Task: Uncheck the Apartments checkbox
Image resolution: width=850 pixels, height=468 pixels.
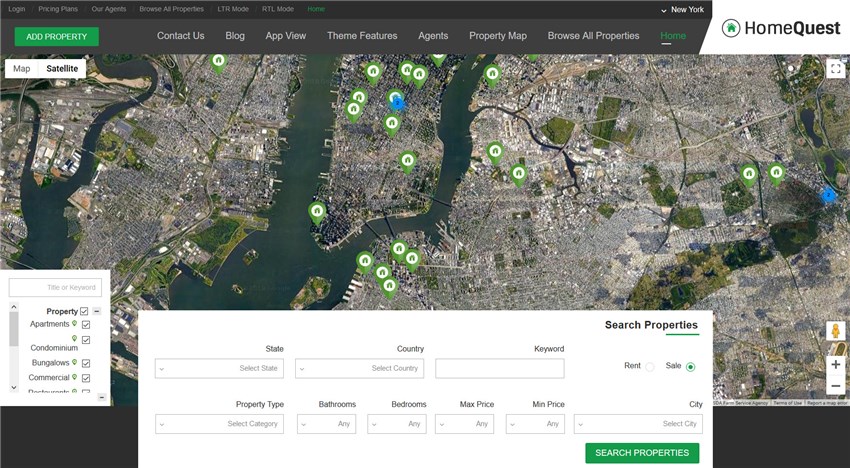Action: pos(86,324)
